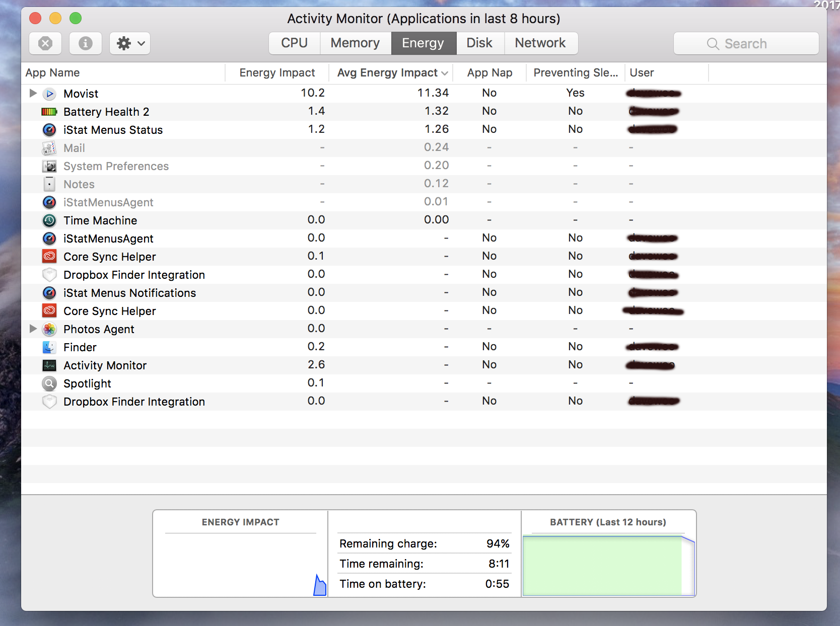This screenshot has width=840, height=626.
Task: Select the Finder row
Action: click(x=424, y=347)
